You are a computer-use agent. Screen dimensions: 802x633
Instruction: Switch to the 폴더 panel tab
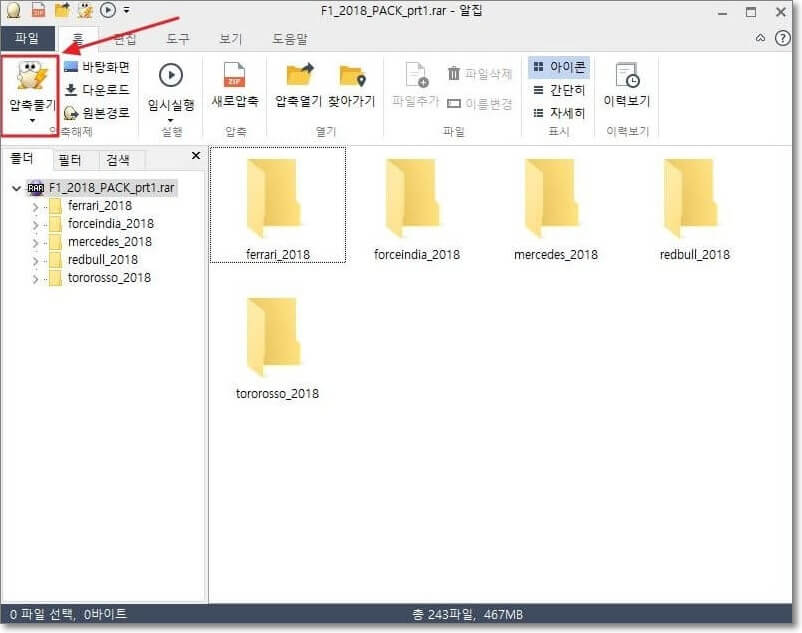[x=22, y=159]
